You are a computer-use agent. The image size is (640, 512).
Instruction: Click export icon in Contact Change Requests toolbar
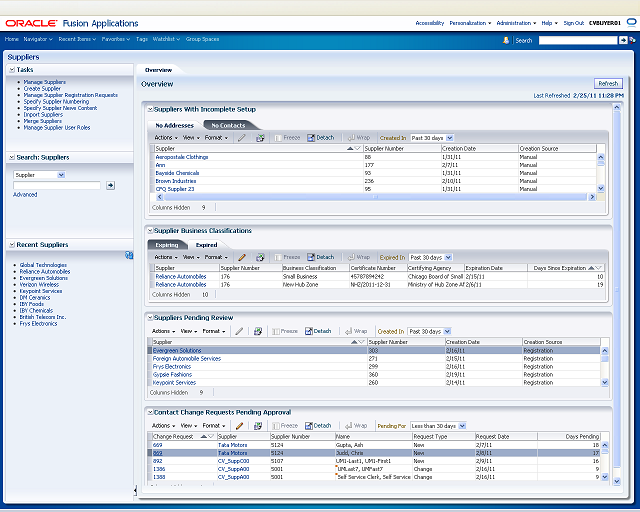(258, 426)
